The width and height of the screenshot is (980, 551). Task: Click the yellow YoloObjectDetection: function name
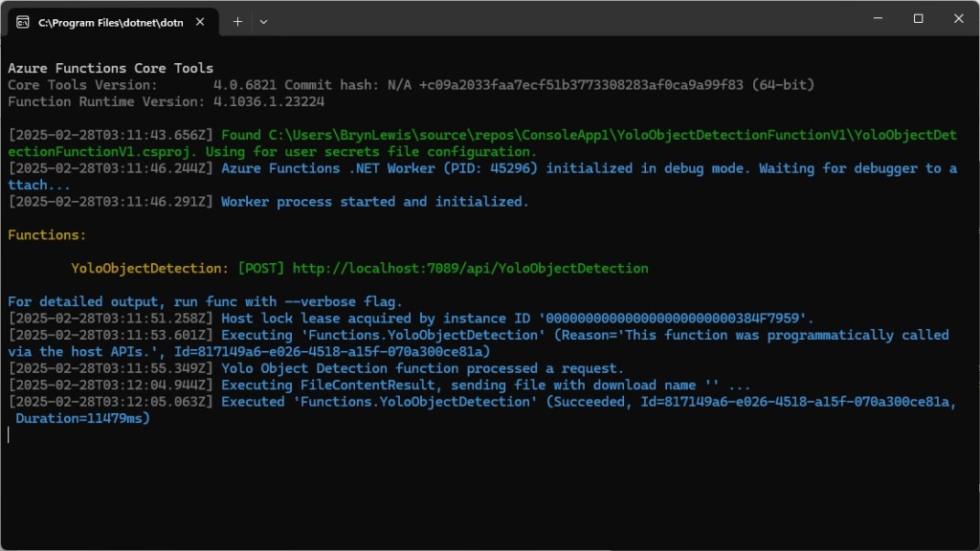(150, 269)
